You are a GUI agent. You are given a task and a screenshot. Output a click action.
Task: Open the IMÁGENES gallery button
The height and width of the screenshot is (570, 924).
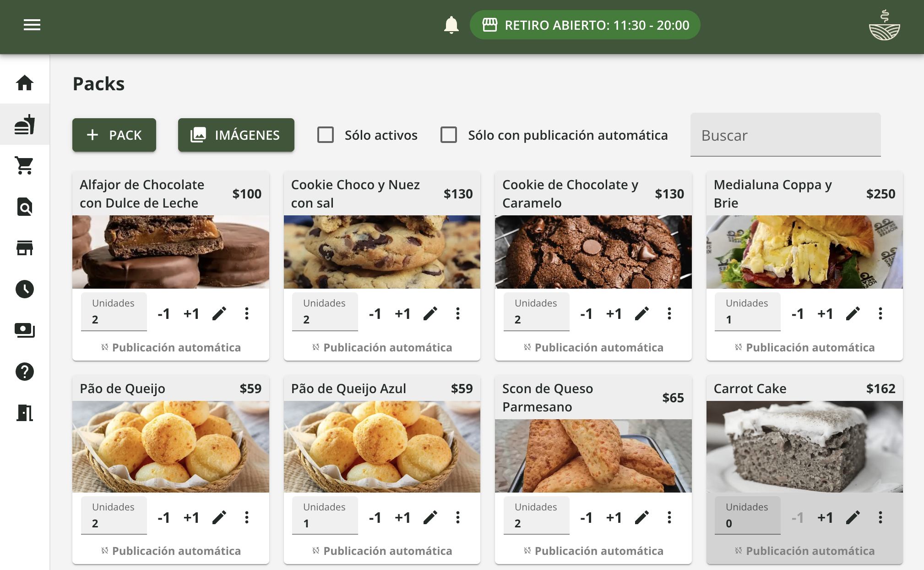(236, 135)
